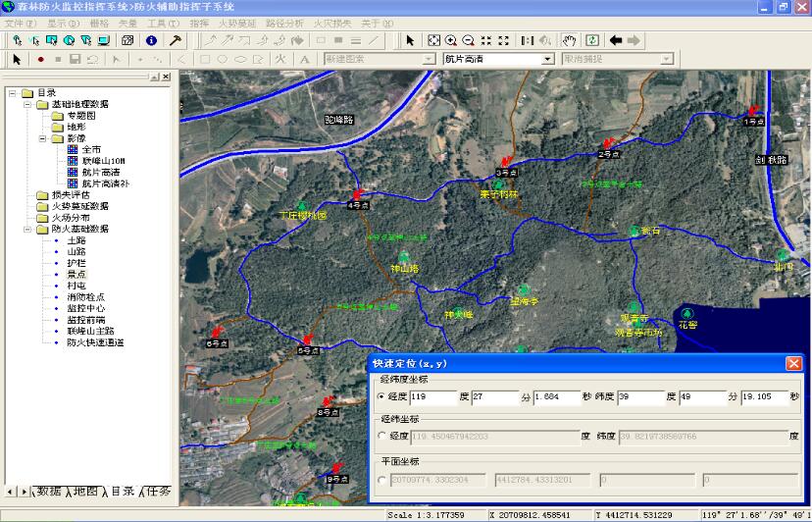Close the 快速定位 dialog
Screen dimensions: 812x522
[x=793, y=363]
